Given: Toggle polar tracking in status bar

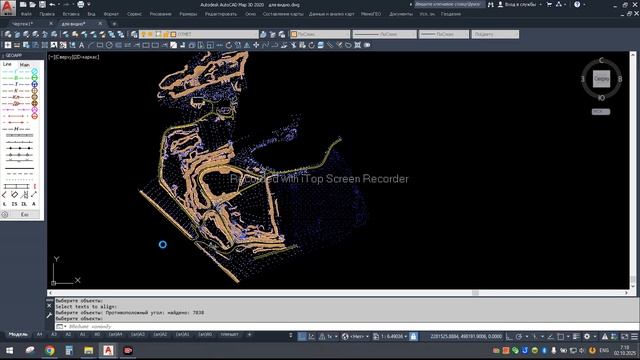Looking at the screenshot, I should (518, 337).
